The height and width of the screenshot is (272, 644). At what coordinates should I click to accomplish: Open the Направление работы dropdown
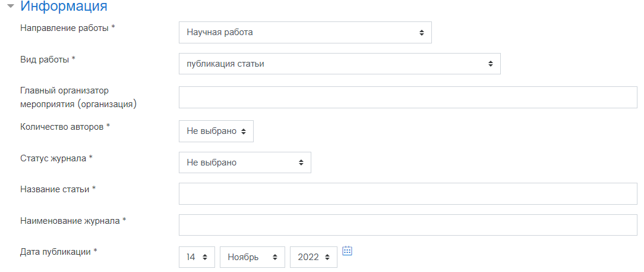pyautogui.click(x=305, y=33)
